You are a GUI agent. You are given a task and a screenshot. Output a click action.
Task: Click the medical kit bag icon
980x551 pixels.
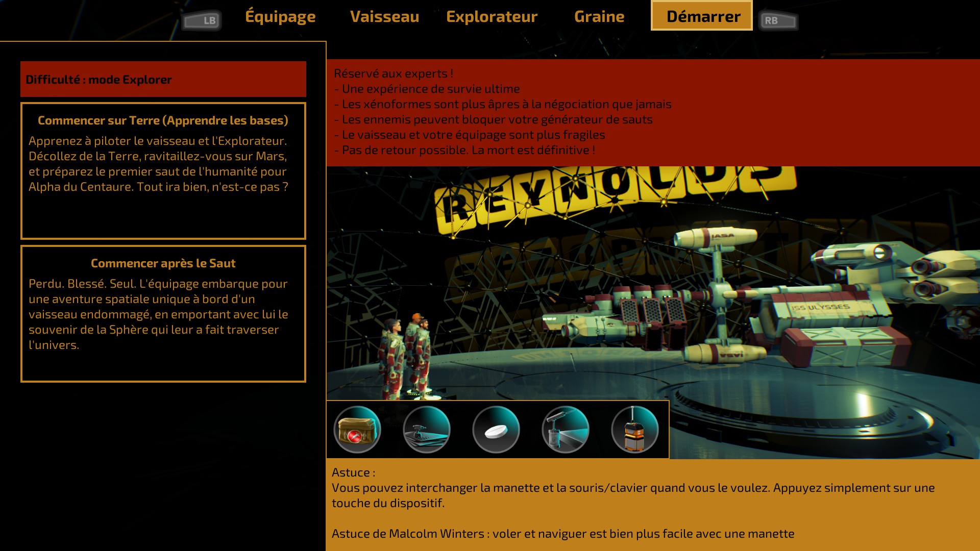pyautogui.click(x=357, y=430)
